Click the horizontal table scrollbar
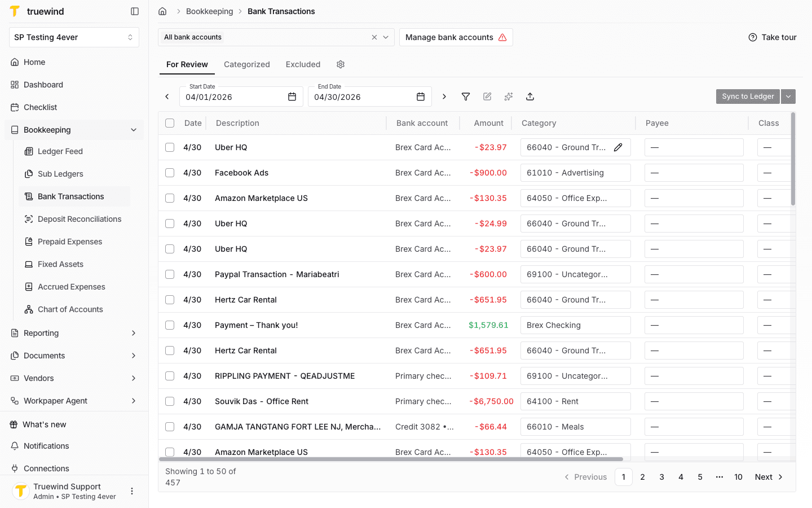812x508 pixels. [x=391, y=459]
